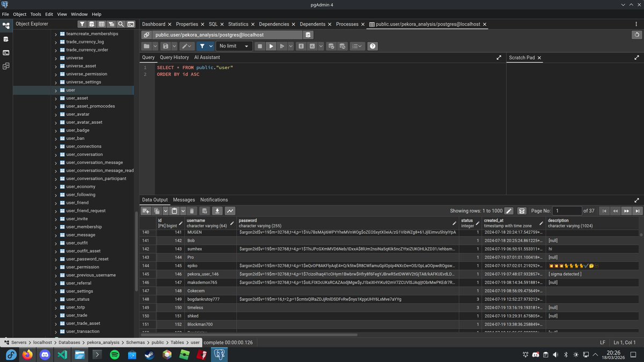The image size is (644, 362).
Task: Open the Help question mark icon
Action: pos(372,46)
